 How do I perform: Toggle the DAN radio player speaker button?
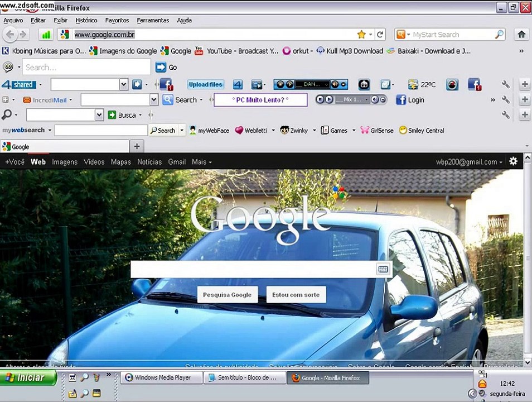pos(335,84)
